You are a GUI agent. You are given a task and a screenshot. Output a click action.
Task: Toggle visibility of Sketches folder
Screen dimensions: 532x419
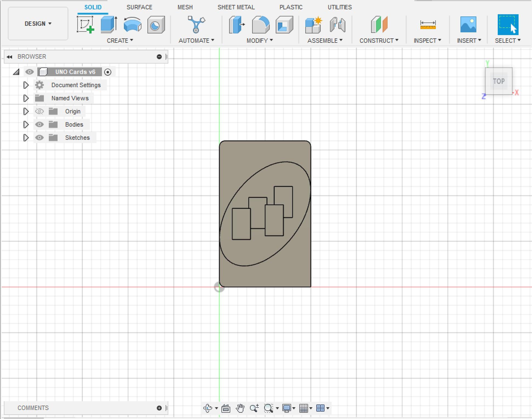click(39, 138)
